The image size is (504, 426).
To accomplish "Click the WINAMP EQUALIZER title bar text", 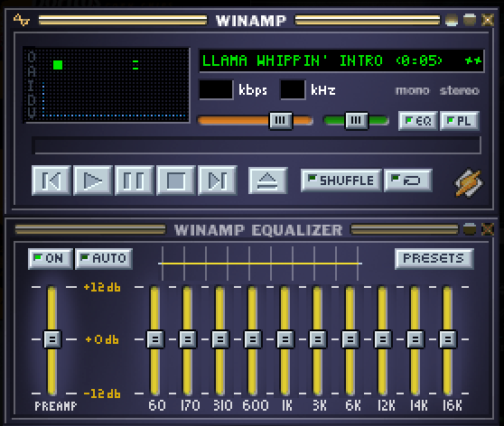I will [x=258, y=230].
